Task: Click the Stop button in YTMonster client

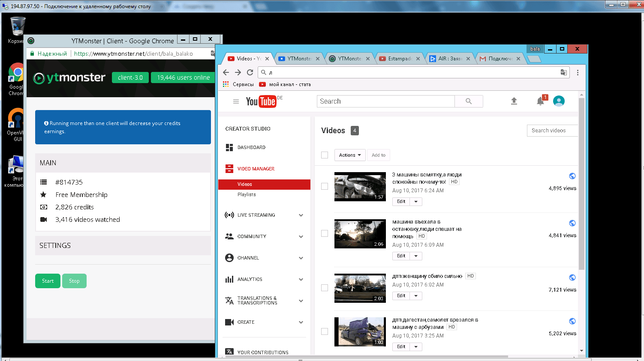Action: click(x=74, y=281)
